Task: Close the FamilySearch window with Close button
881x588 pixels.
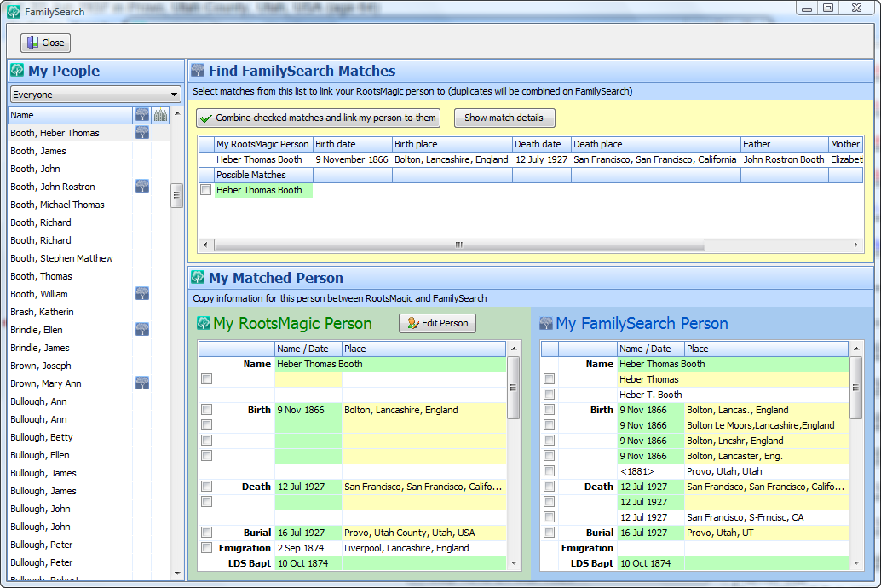Action: (46, 43)
